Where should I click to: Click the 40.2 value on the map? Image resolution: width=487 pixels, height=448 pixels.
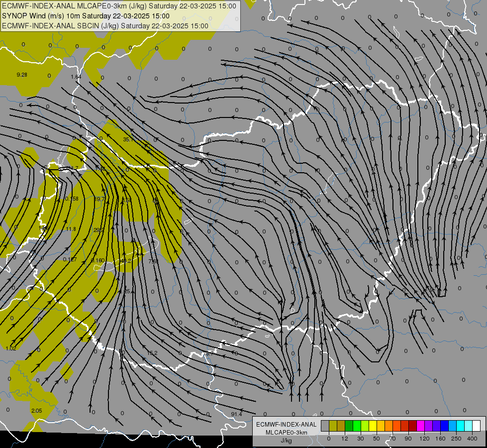point(126,261)
